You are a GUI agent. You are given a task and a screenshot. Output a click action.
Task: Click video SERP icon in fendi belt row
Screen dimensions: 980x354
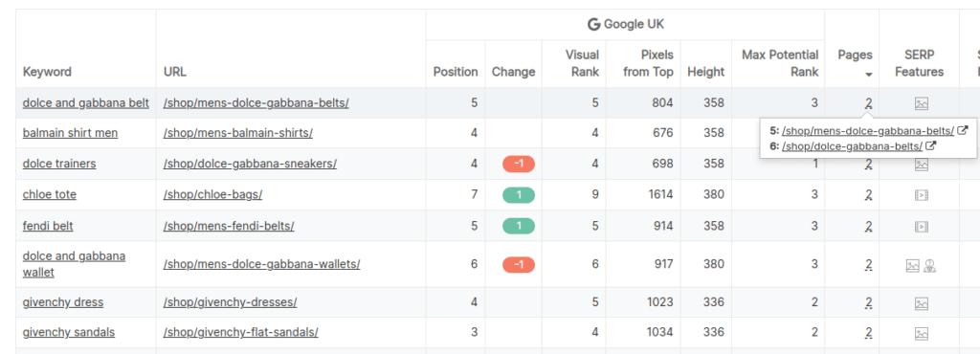point(921,226)
